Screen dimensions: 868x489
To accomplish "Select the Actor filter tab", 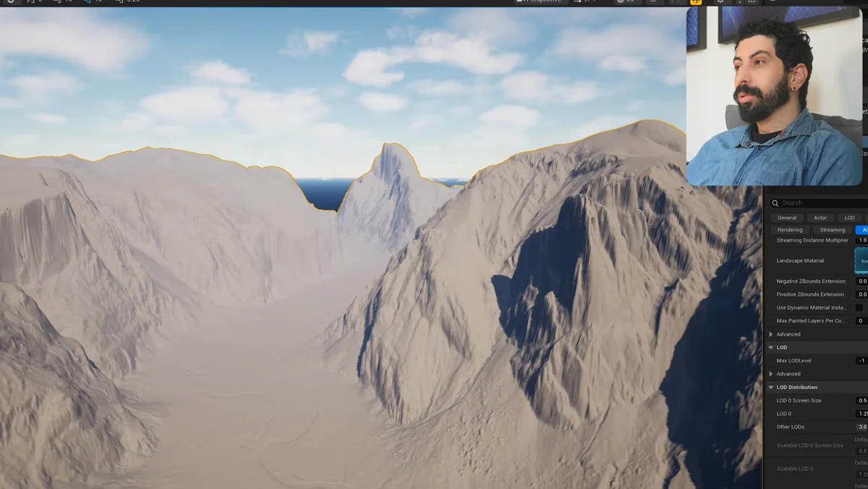I will (820, 218).
